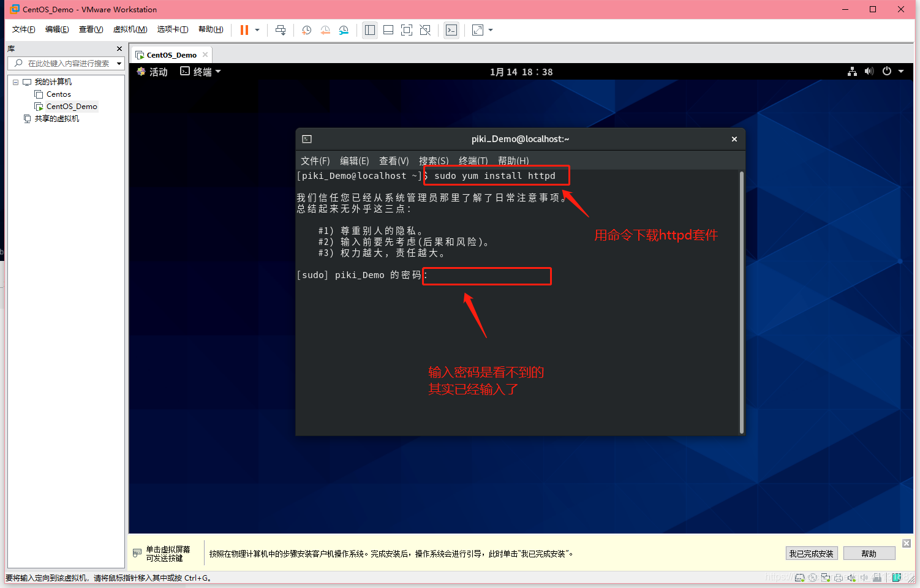Select 共享的虚拟机 in the library tree
The height and width of the screenshot is (588, 920).
tap(57, 119)
